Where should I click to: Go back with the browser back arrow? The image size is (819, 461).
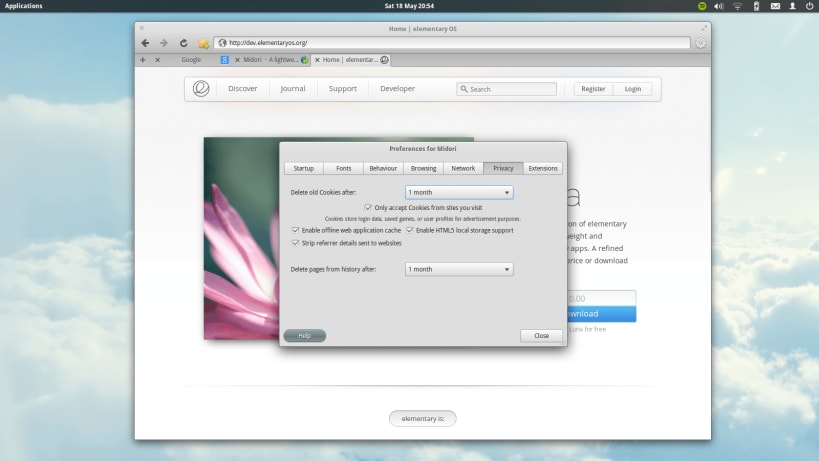(145, 43)
